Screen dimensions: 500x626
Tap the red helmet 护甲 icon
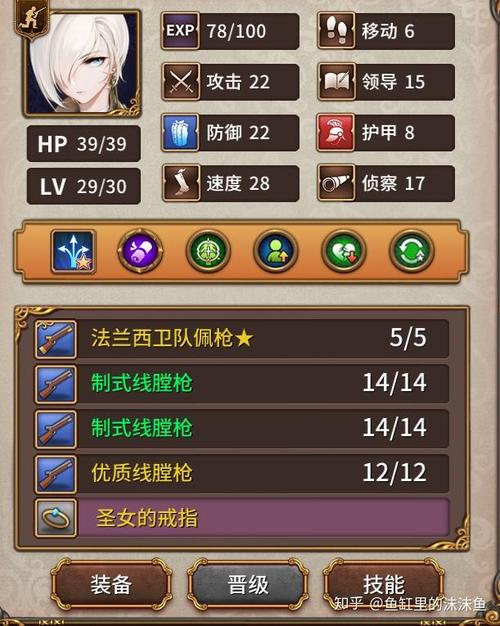336,133
